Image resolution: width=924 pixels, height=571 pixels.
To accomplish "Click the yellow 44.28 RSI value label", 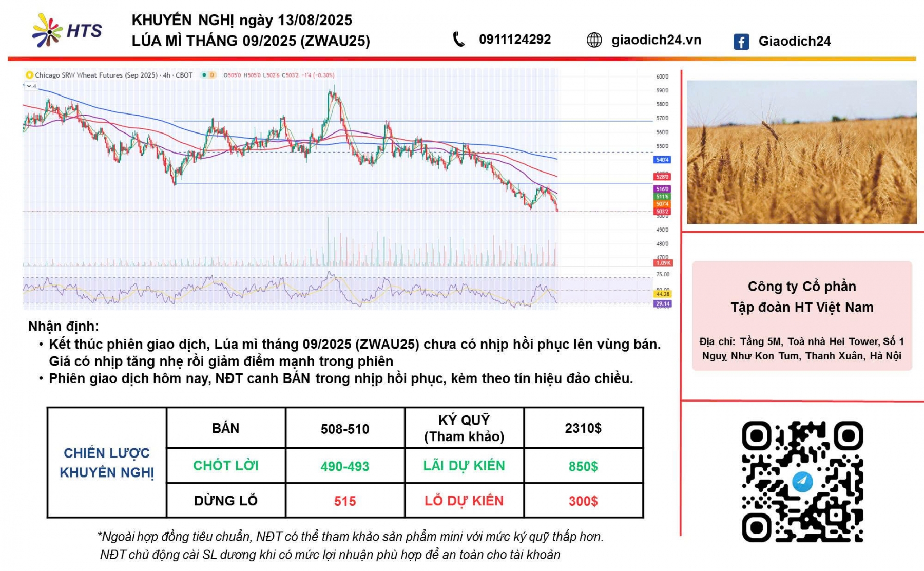I will point(663,294).
